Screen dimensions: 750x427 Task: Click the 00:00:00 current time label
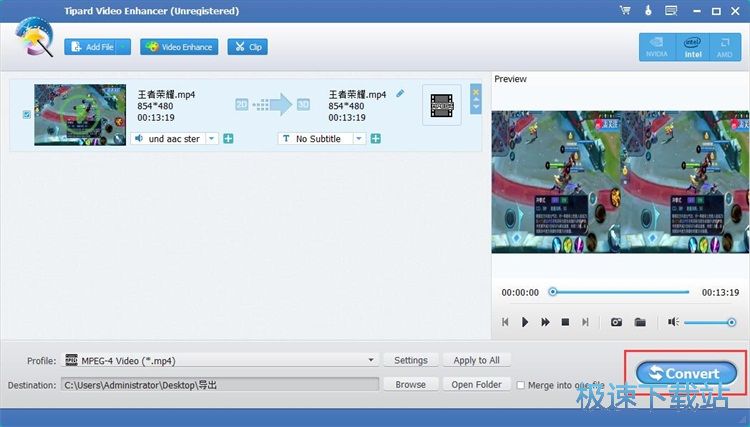click(520, 292)
